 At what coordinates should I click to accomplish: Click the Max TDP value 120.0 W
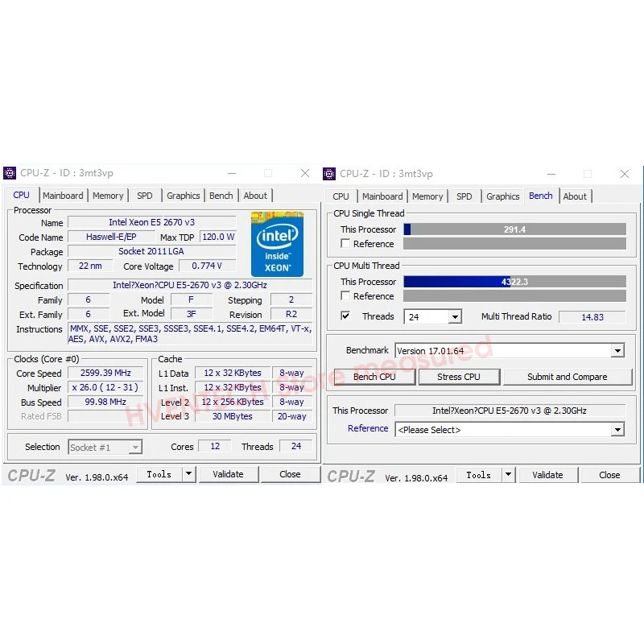pyautogui.click(x=218, y=237)
